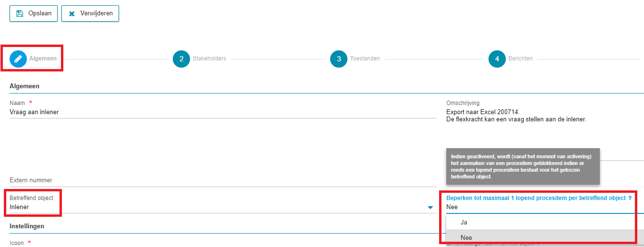The image size is (644, 247).
Task: Open step 2 circle for Stakeholders
Action: coord(181,59)
